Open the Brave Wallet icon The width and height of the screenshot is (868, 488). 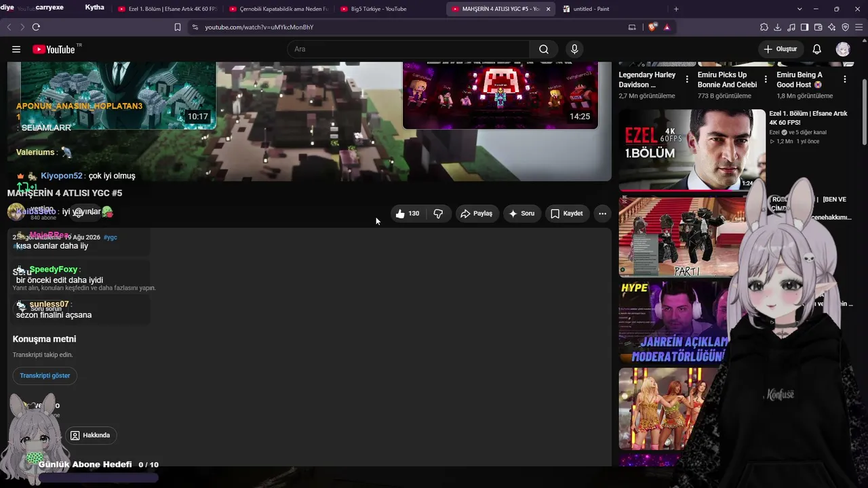818,27
